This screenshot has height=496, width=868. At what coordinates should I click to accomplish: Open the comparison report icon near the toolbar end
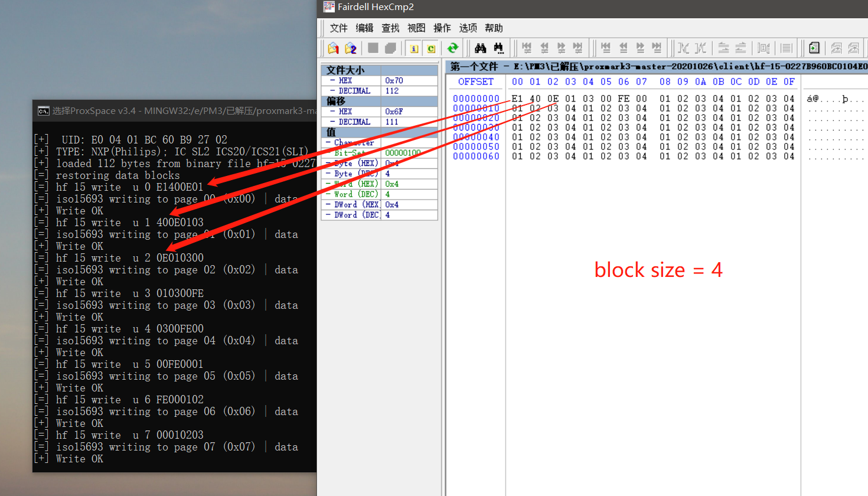pyautogui.click(x=814, y=48)
